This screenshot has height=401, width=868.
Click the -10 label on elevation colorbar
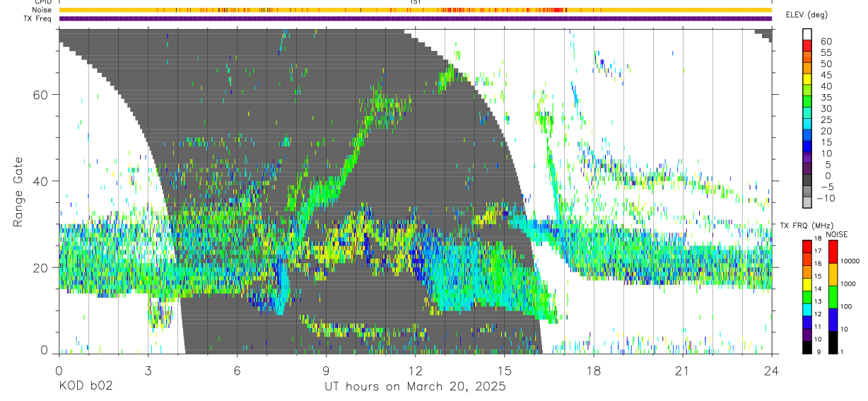[x=826, y=199]
